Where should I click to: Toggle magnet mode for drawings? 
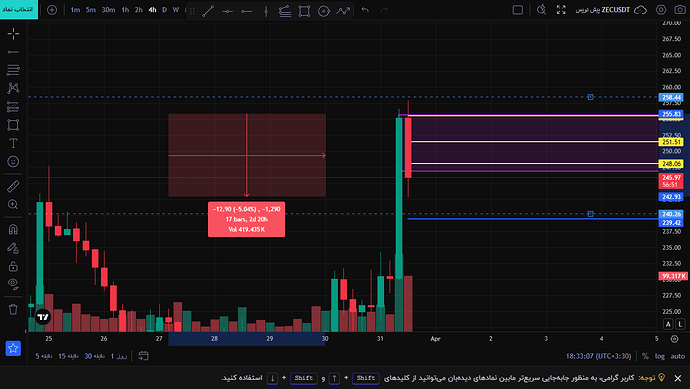coord(13,229)
